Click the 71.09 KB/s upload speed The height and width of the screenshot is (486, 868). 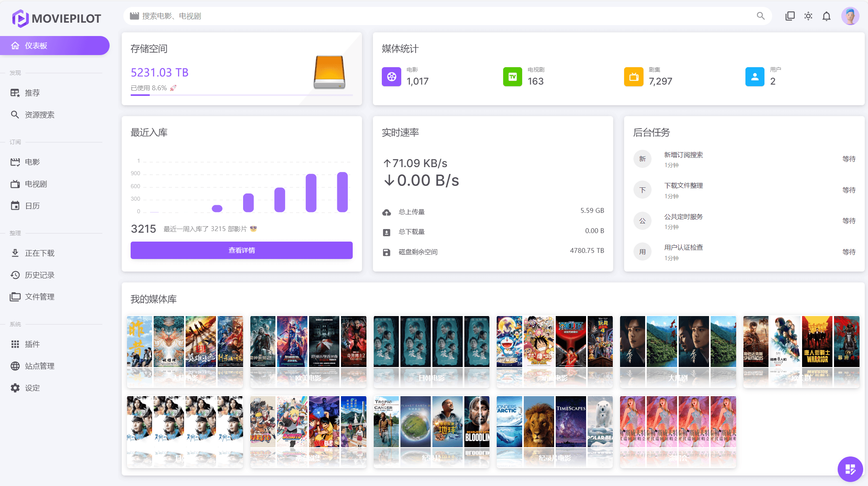tap(415, 163)
